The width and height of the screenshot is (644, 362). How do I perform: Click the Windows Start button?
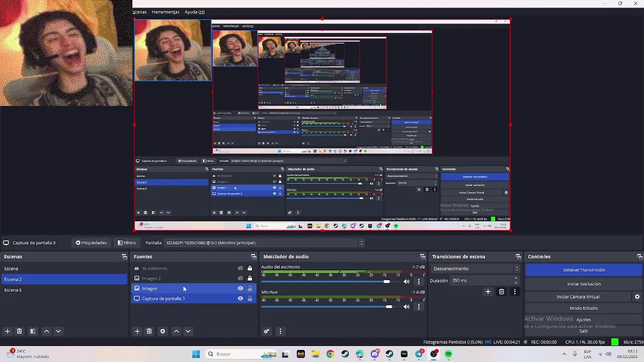196,354
